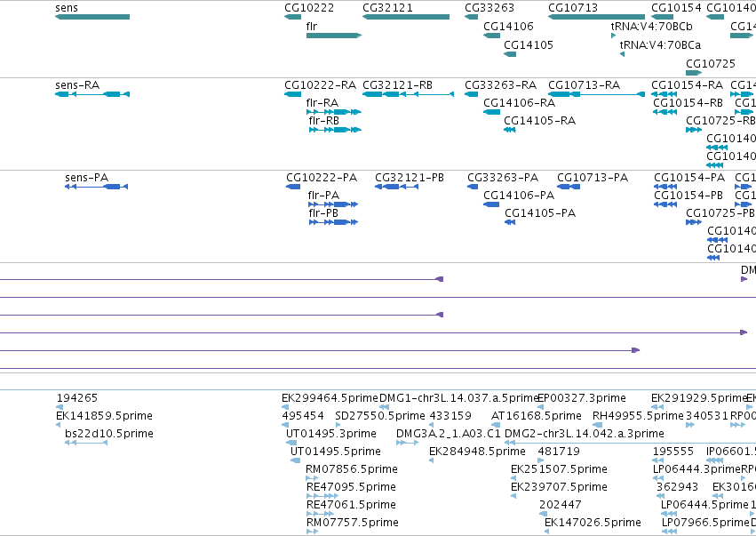Click the 433159 EST label
This screenshot has width=756, height=536.
coord(450,416)
